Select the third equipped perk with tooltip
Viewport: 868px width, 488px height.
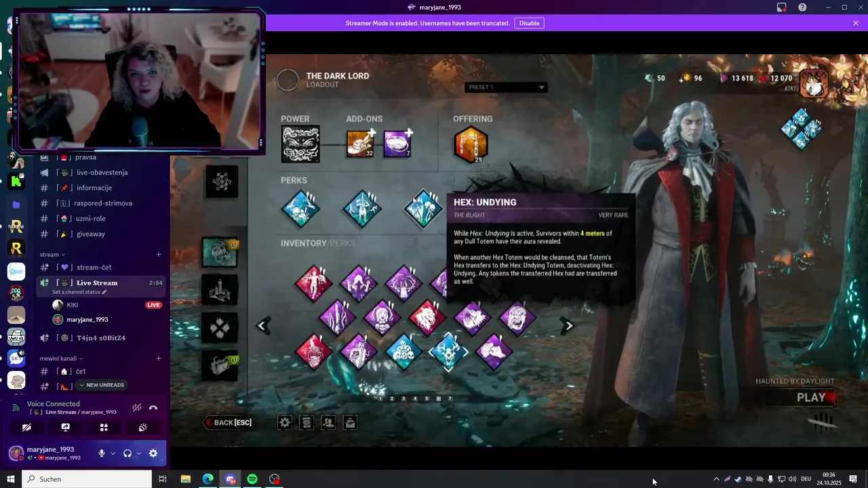click(x=424, y=209)
